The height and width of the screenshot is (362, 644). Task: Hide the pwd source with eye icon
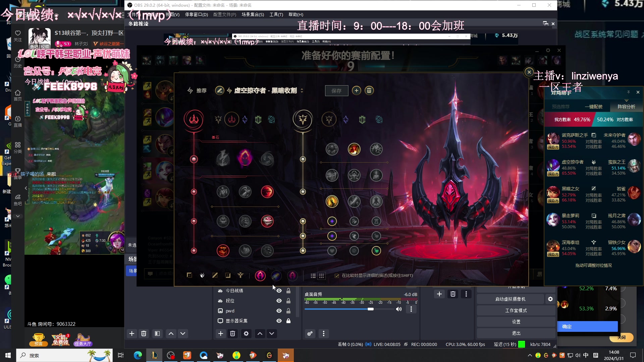click(x=279, y=311)
